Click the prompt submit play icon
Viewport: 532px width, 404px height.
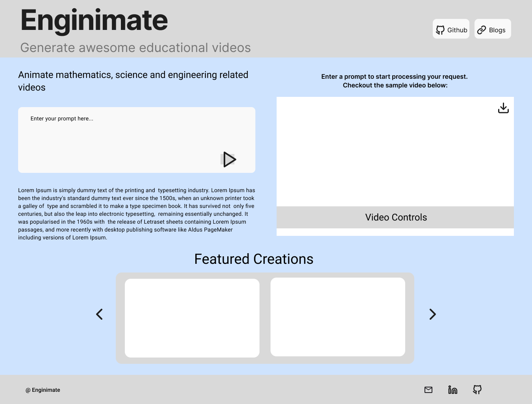point(229,159)
